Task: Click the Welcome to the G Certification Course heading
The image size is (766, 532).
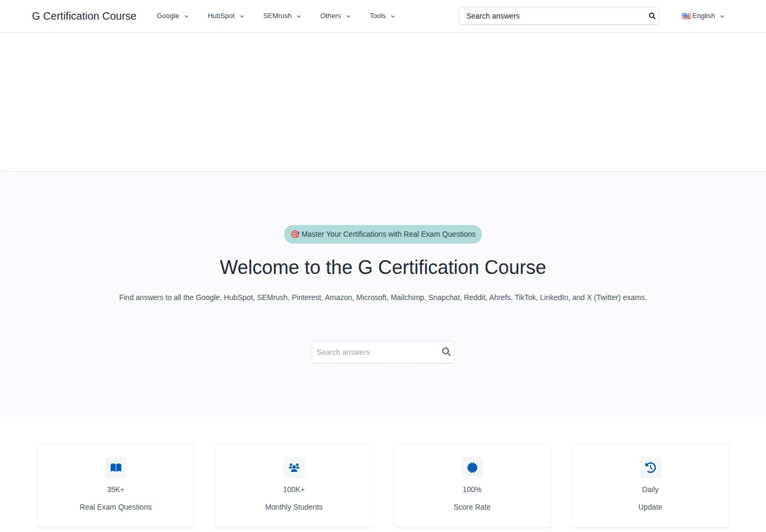Action: (383, 267)
